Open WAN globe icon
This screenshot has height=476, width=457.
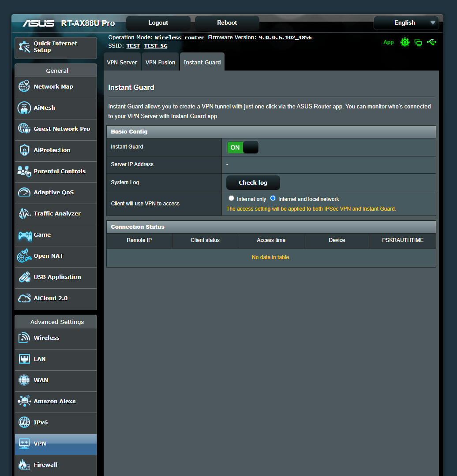(24, 380)
